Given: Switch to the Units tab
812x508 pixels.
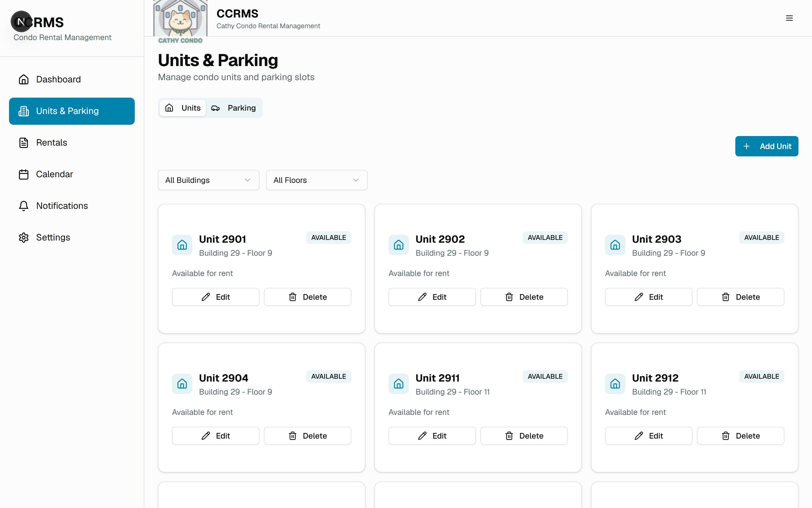Looking at the screenshot, I should [182, 108].
